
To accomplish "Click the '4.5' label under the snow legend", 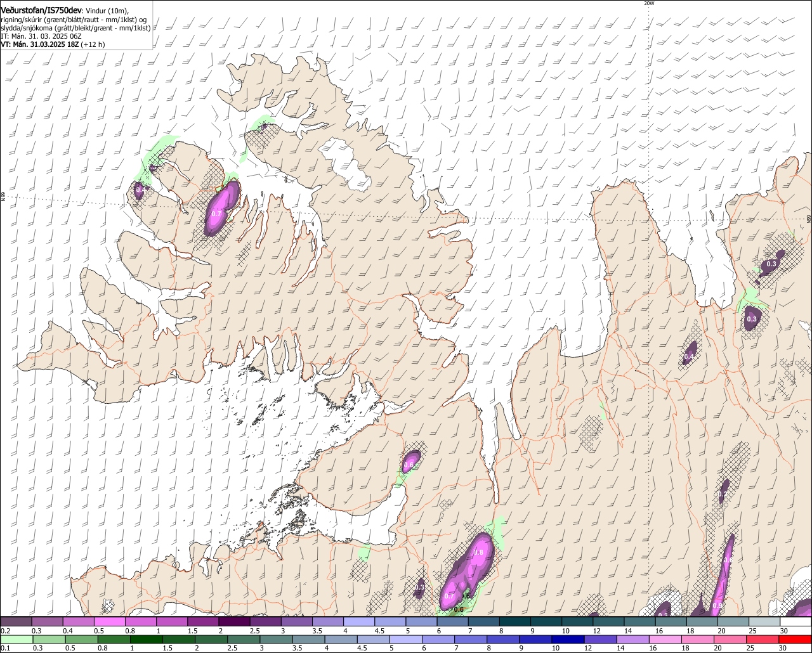I will (379, 631).
